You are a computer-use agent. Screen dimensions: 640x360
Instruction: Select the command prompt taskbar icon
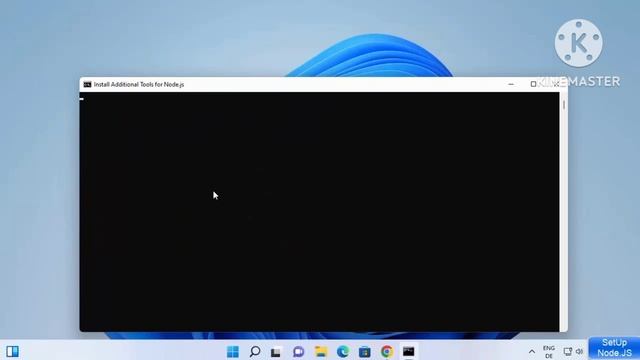409,351
